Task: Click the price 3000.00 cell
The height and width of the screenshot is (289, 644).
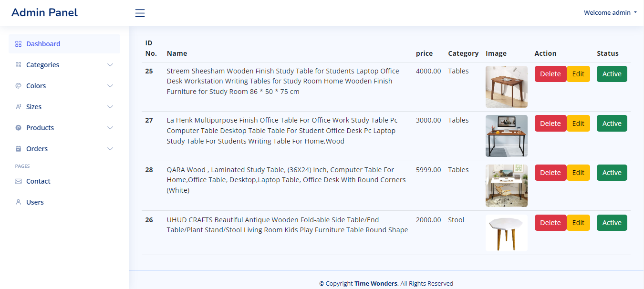Action: point(428,120)
